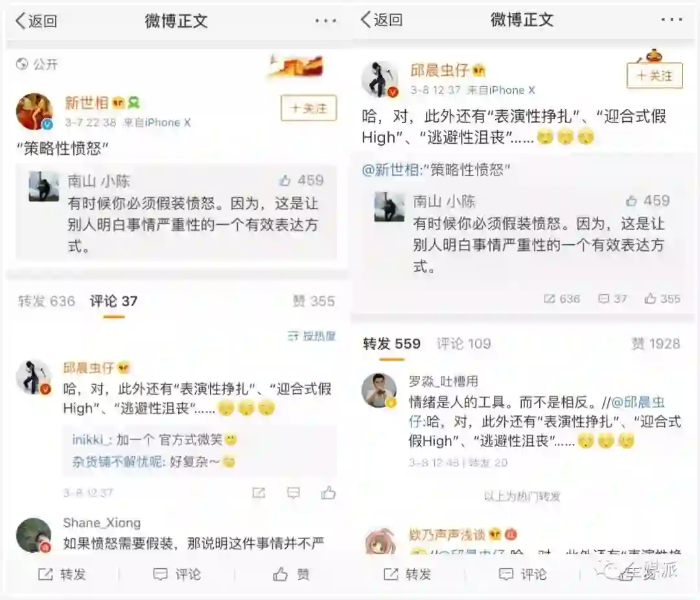Viewport: 700px width, 600px height.
Task: Open 罗淼_吐槽用's profile avatar
Action: [379, 390]
